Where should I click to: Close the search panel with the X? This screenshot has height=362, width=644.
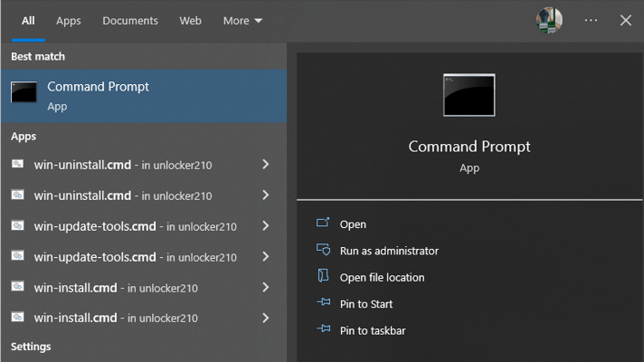point(626,20)
